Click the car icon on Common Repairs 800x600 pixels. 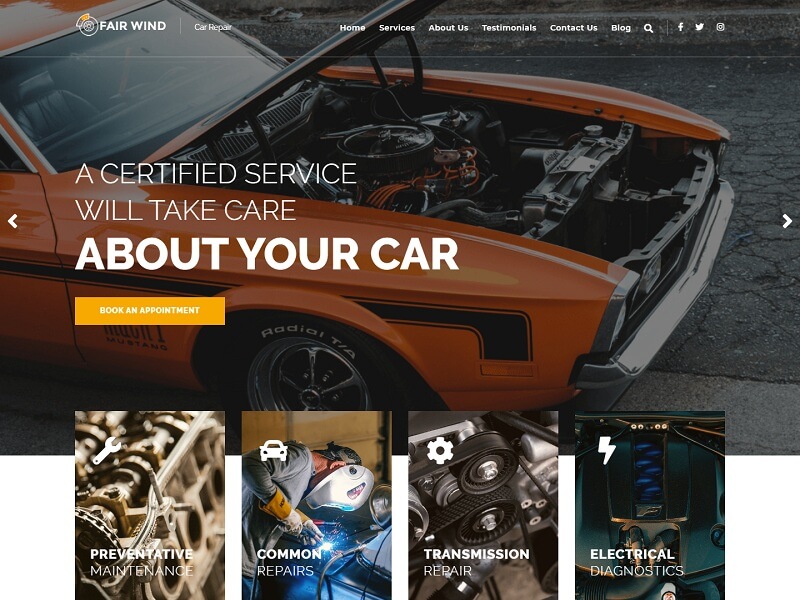point(273,451)
